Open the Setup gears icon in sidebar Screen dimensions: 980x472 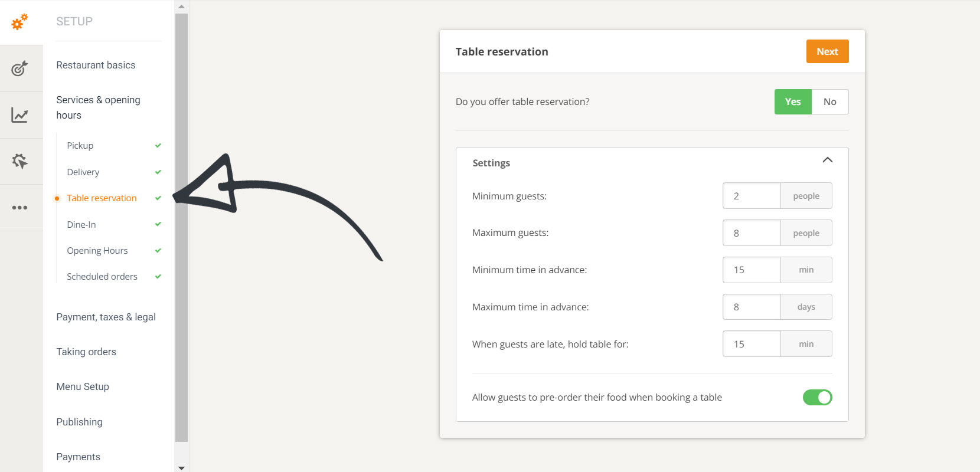pyautogui.click(x=19, y=22)
